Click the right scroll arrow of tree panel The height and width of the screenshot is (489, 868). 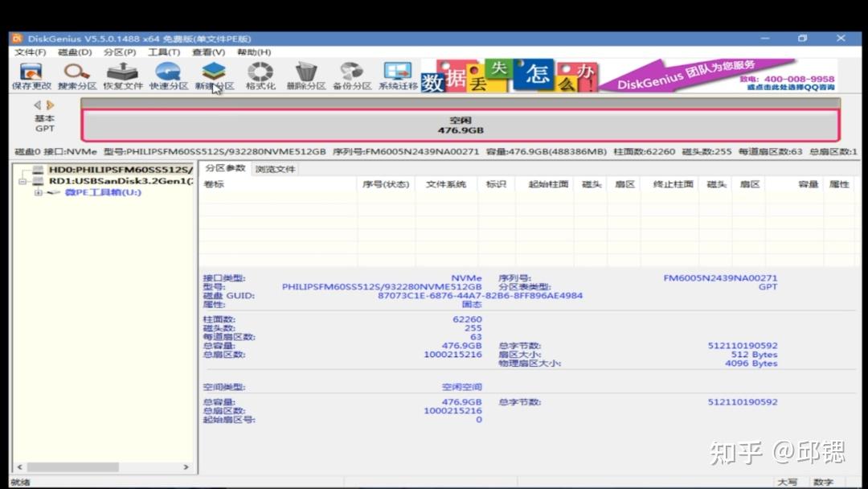pyautogui.click(x=186, y=466)
